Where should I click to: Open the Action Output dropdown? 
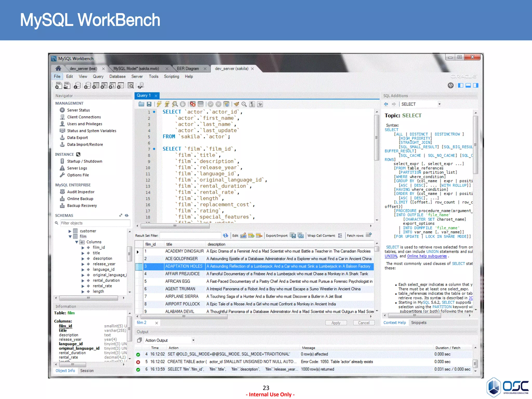click(193, 340)
